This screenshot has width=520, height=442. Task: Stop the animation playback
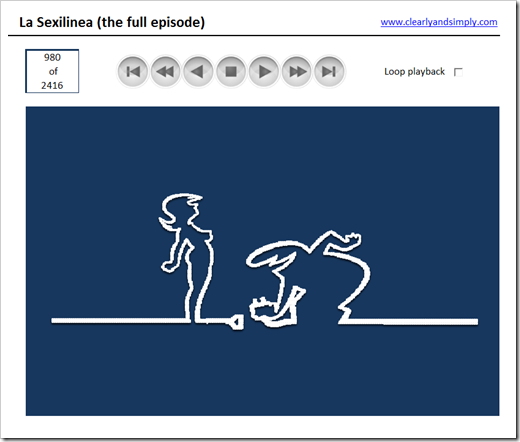point(231,71)
